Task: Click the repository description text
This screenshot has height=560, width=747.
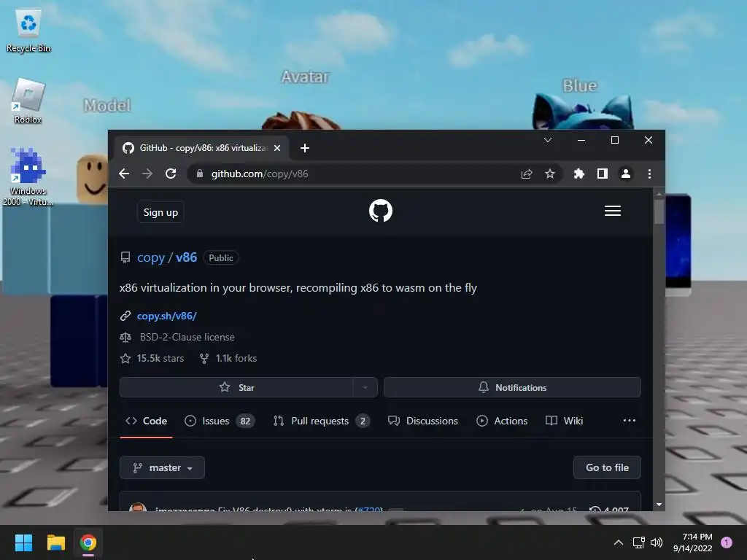Action: pyautogui.click(x=298, y=287)
